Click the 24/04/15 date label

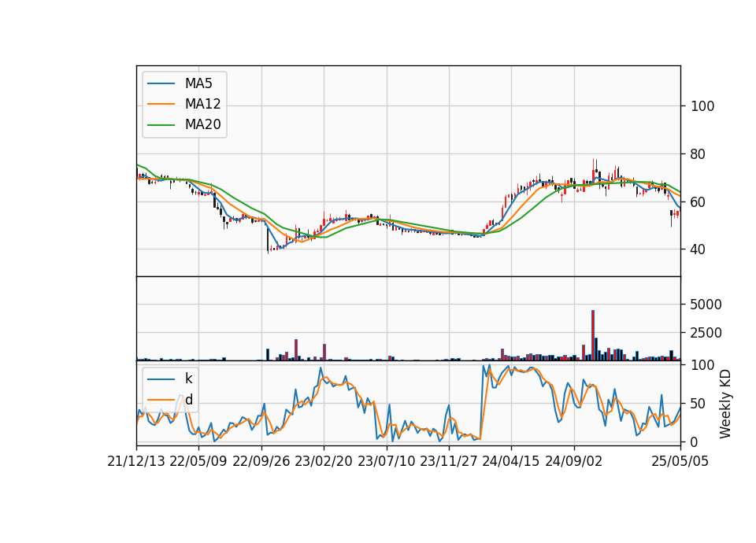(x=511, y=462)
